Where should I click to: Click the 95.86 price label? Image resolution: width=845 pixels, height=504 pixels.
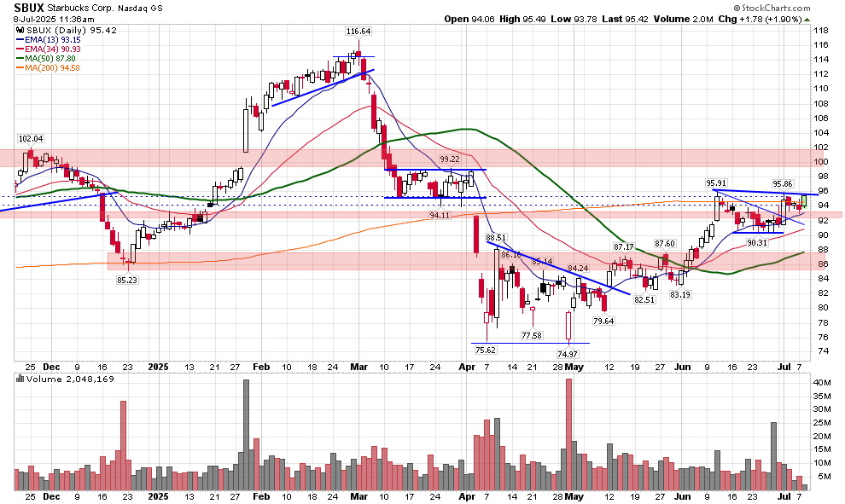pyautogui.click(x=783, y=183)
